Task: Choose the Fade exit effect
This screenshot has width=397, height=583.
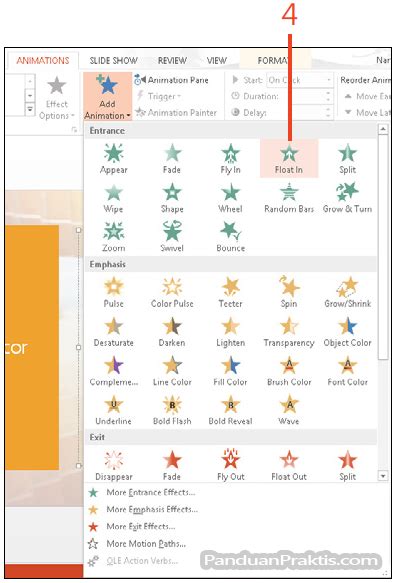Action: (172, 465)
